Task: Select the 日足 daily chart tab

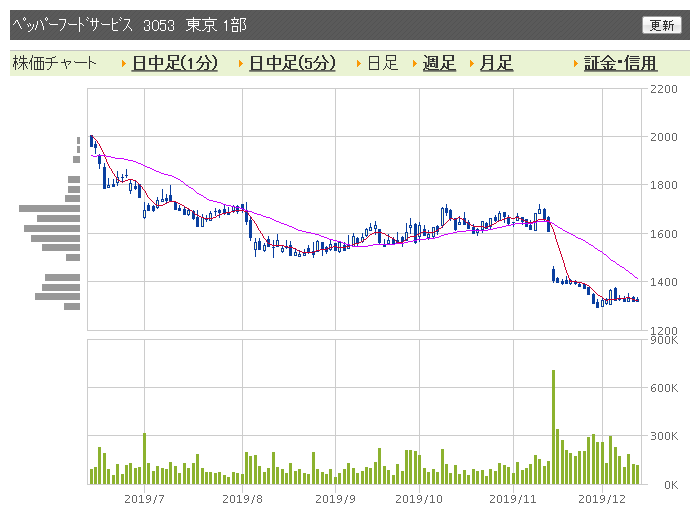Action: [382, 63]
